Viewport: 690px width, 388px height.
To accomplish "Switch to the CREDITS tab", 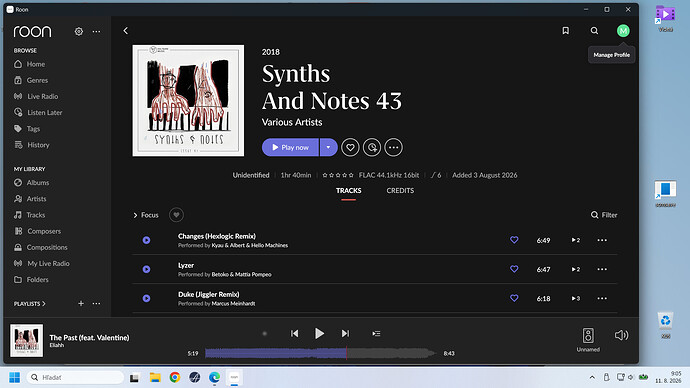I will pos(400,190).
